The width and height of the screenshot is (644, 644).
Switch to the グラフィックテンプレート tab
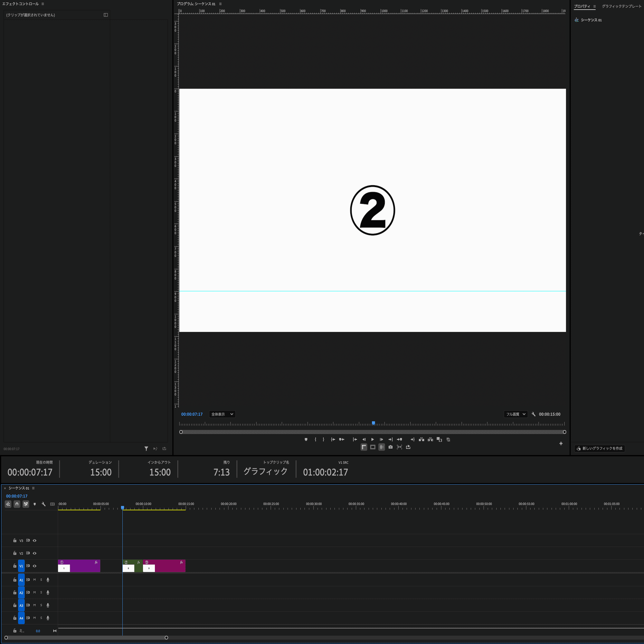[x=621, y=6]
